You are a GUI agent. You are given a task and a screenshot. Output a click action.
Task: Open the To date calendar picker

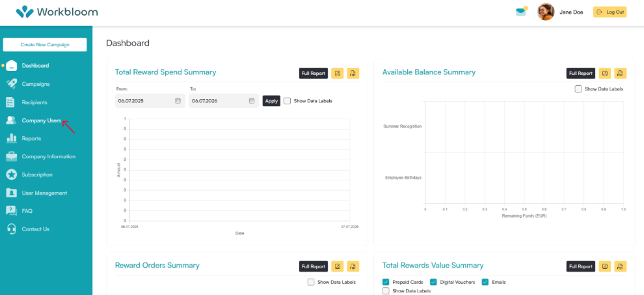(252, 101)
